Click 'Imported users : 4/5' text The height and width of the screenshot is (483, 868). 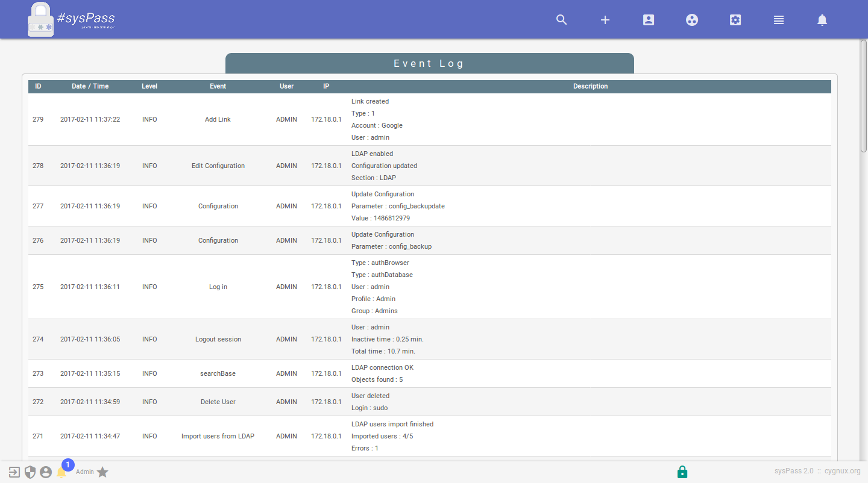coord(382,436)
